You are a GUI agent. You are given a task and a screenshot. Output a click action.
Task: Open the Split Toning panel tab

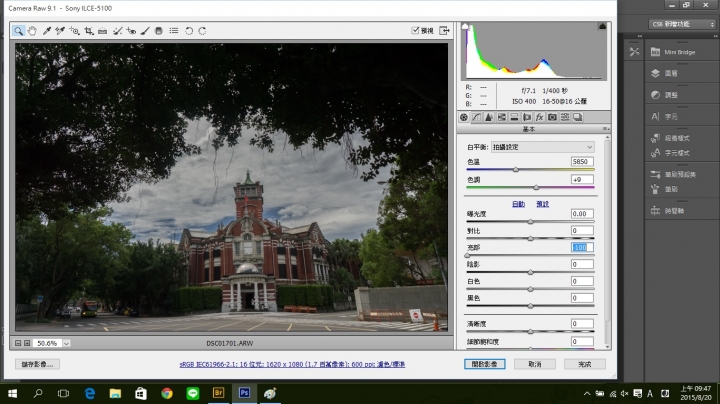coord(514,118)
